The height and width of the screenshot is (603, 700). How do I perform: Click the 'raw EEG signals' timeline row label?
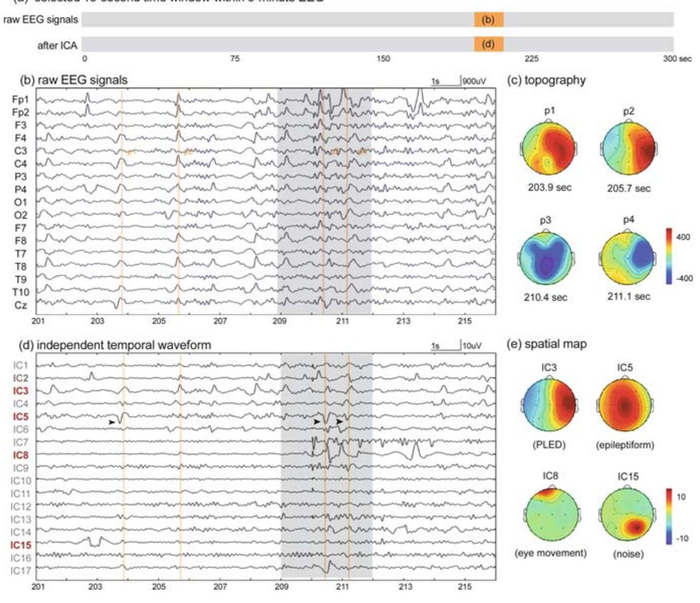pos(40,20)
